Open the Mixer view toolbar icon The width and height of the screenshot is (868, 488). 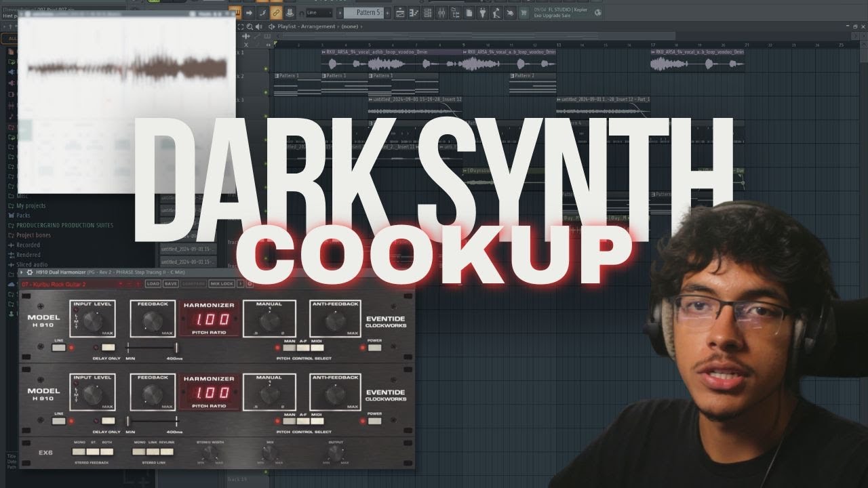441,12
